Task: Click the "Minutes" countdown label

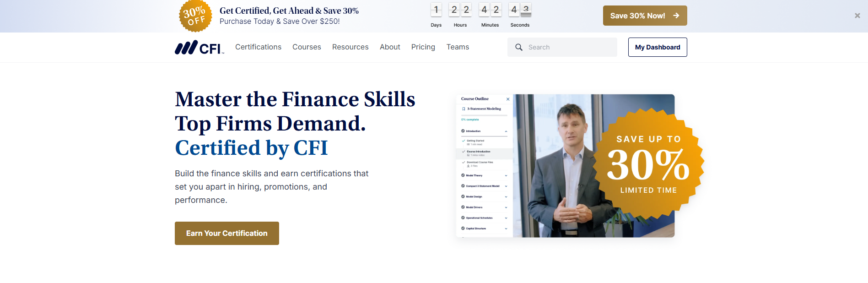Action: [490, 25]
